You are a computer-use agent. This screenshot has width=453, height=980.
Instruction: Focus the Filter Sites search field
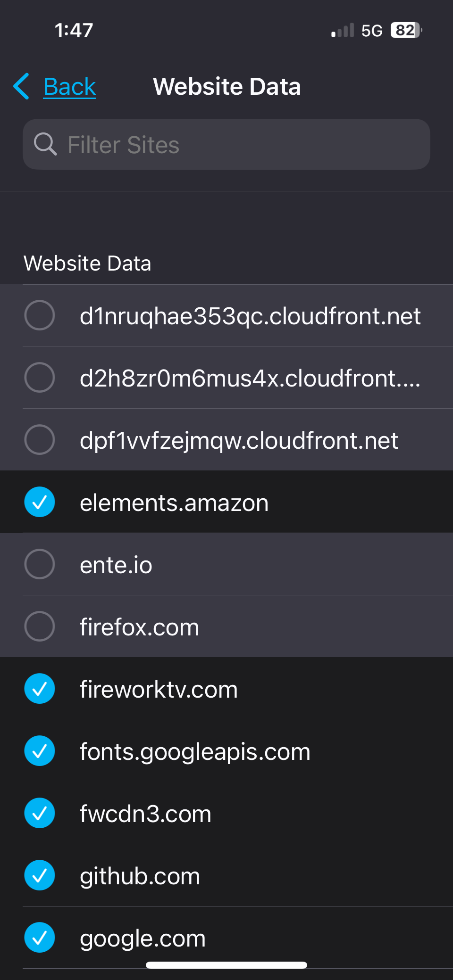coord(226,144)
